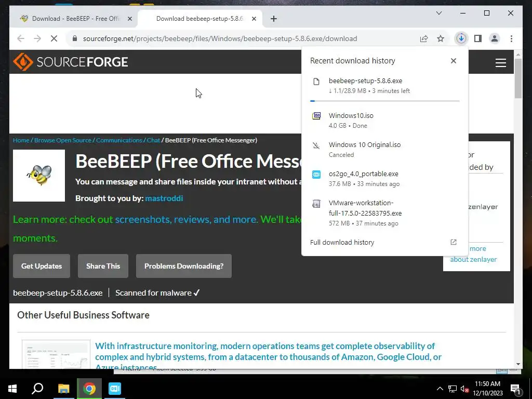
Task: Open the Chat breadcrumb link
Action: tap(153, 140)
